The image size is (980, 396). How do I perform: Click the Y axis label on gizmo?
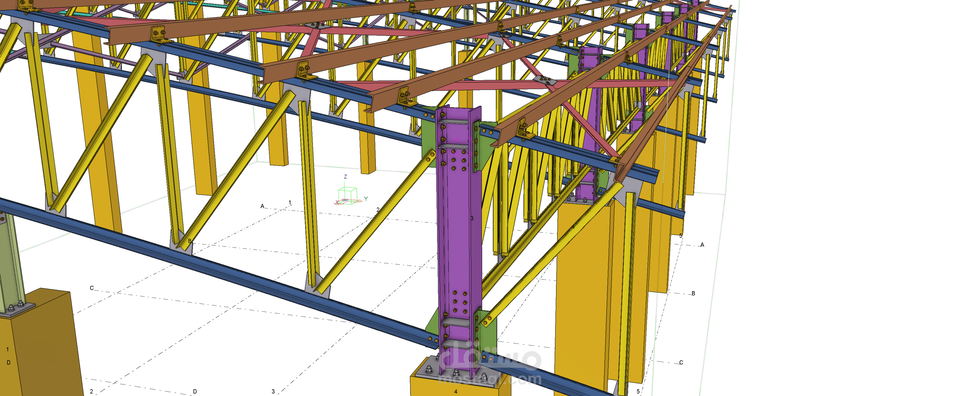point(366,199)
